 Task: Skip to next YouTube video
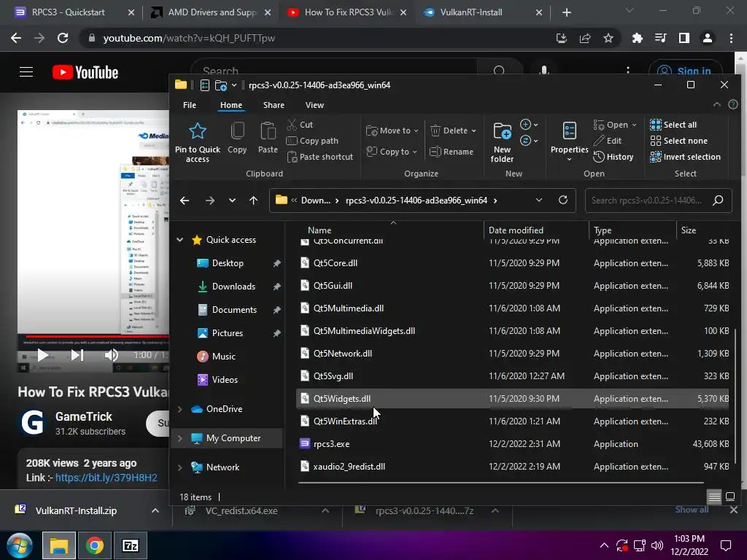point(77,355)
